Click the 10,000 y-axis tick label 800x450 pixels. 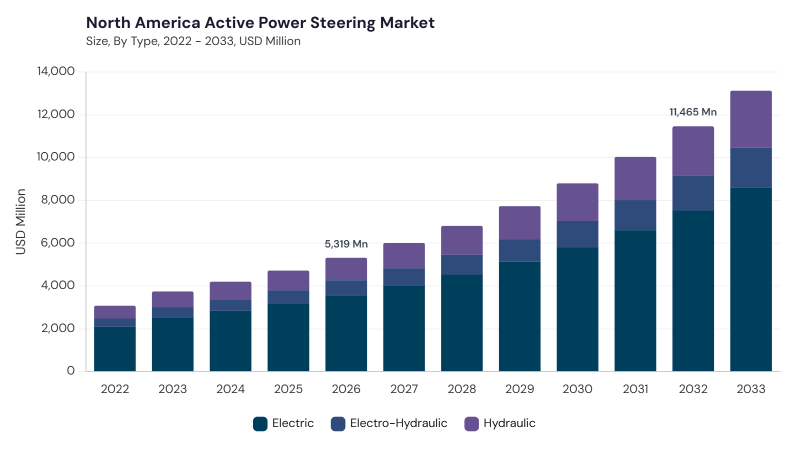coord(55,157)
